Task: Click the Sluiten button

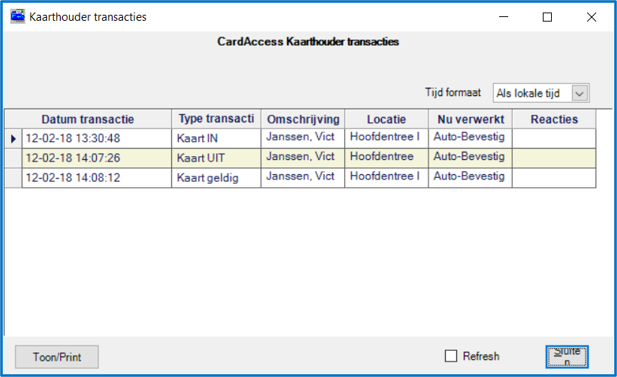Action: click(567, 357)
